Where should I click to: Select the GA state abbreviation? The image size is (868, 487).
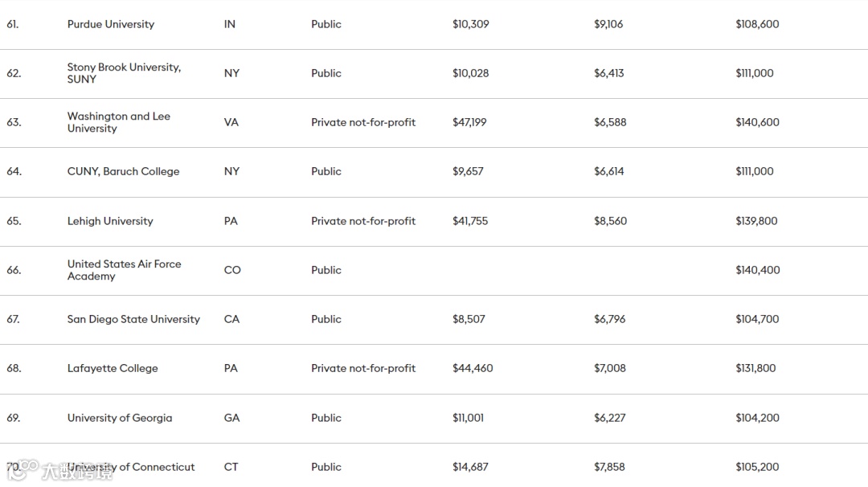pyautogui.click(x=231, y=418)
